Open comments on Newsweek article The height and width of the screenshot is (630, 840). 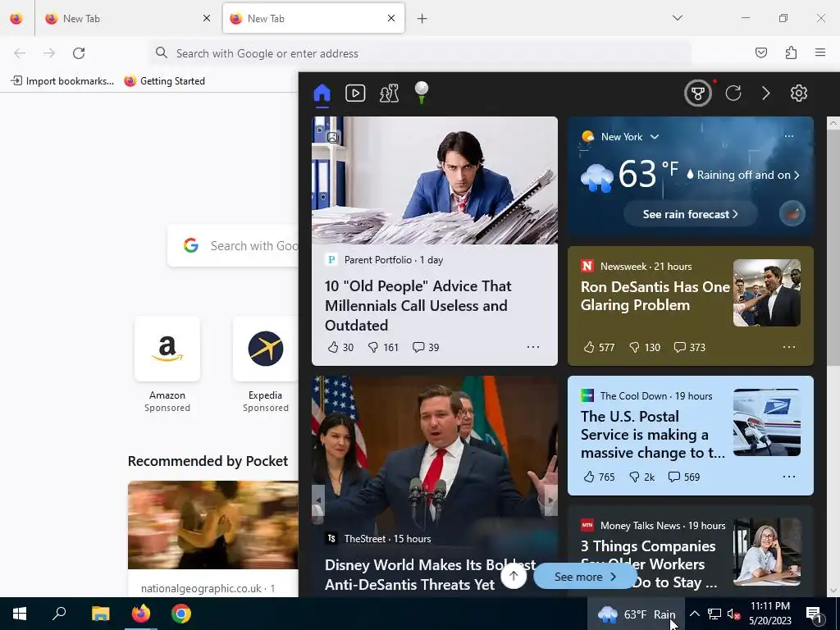(689, 347)
